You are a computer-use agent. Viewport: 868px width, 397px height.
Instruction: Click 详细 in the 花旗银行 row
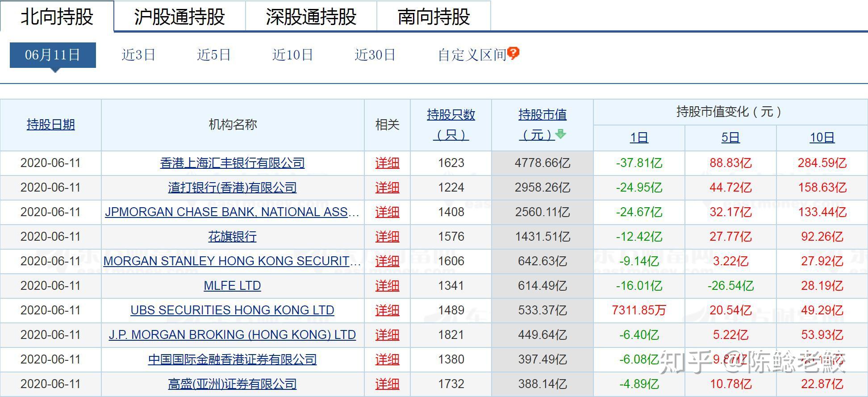tap(387, 237)
